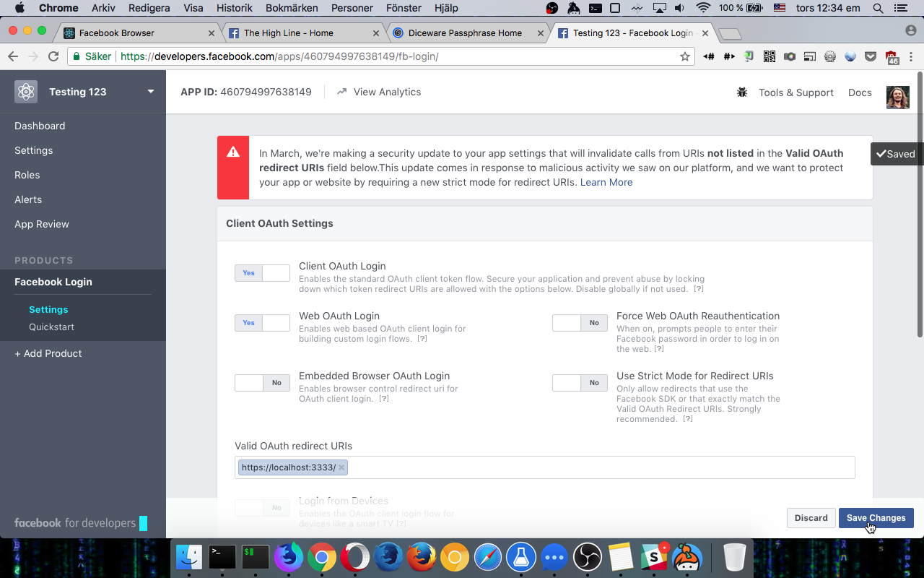This screenshot has height=578, width=924.
Task: Toggle Client OAuth Login switch
Action: tap(262, 273)
